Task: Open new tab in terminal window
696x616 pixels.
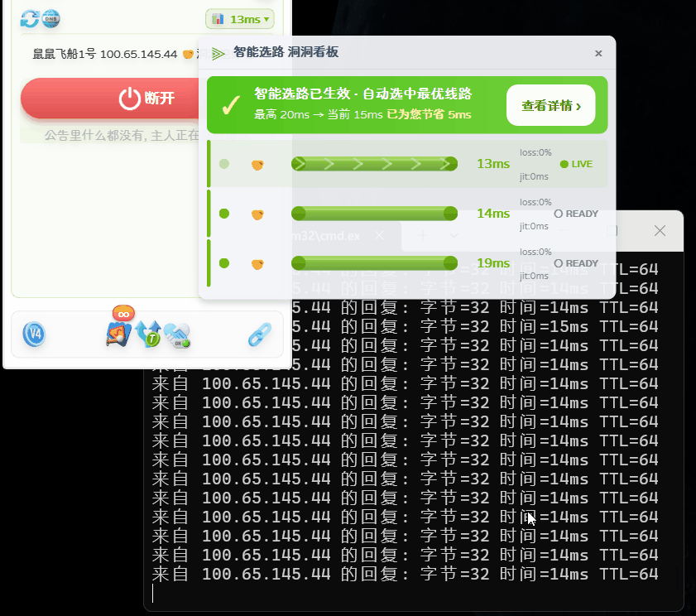Action: coord(423,235)
